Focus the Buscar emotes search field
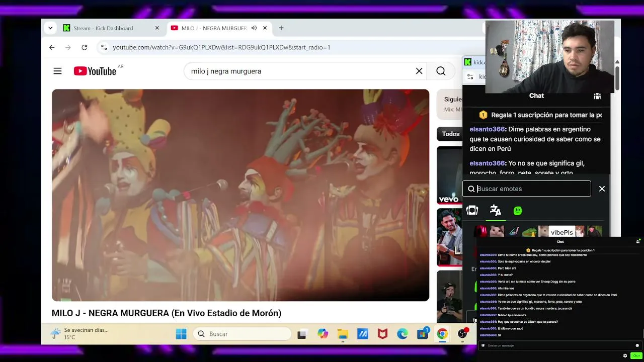This screenshot has width=644, height=362. point(527,189)
